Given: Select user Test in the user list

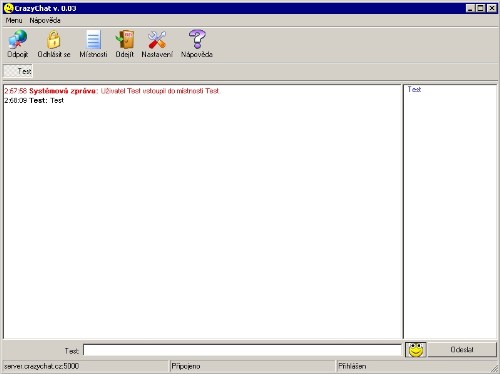Looking at the screenshot, I should pos(414,89).
